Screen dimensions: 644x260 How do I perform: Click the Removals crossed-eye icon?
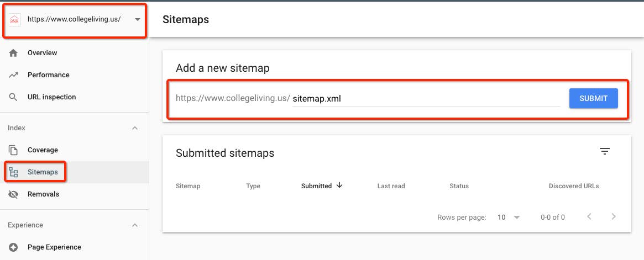pyautogui.click(x=13, y=194)
